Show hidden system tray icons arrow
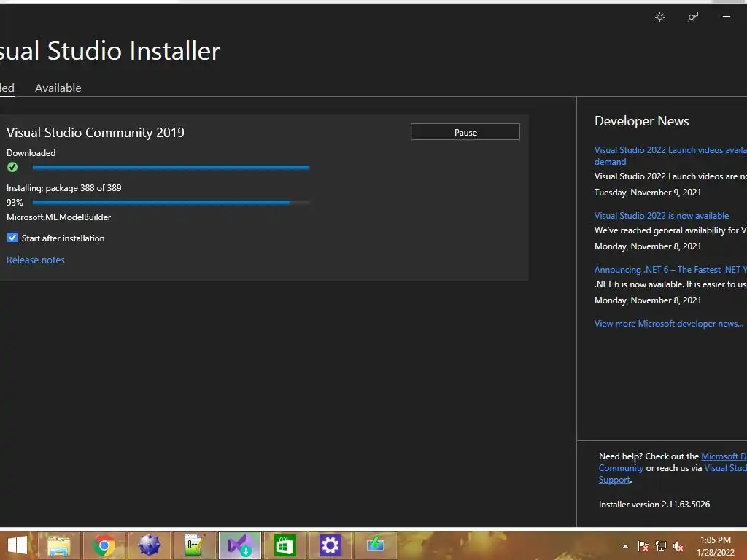747x560 pixels. click(x=625, y=546)
